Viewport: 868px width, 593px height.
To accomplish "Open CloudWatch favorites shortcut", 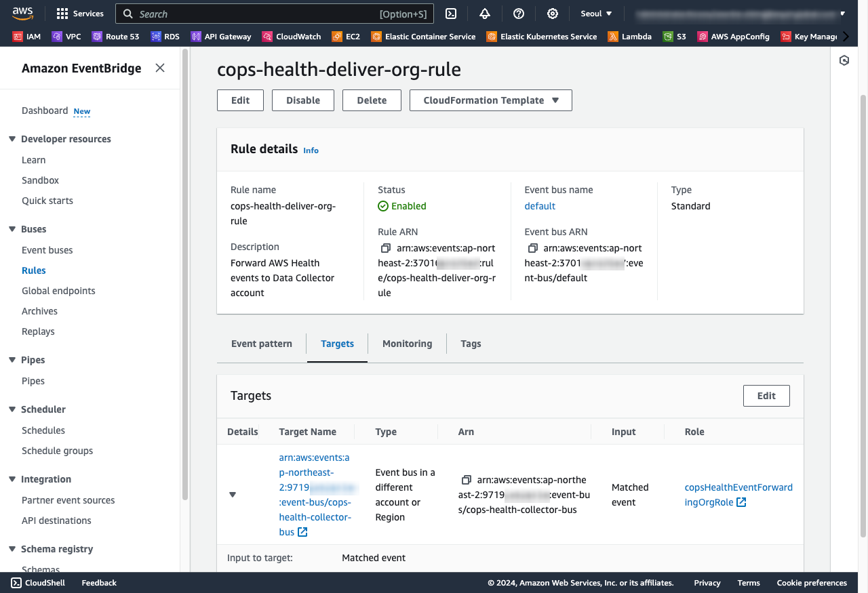I will tap(292, 37).
